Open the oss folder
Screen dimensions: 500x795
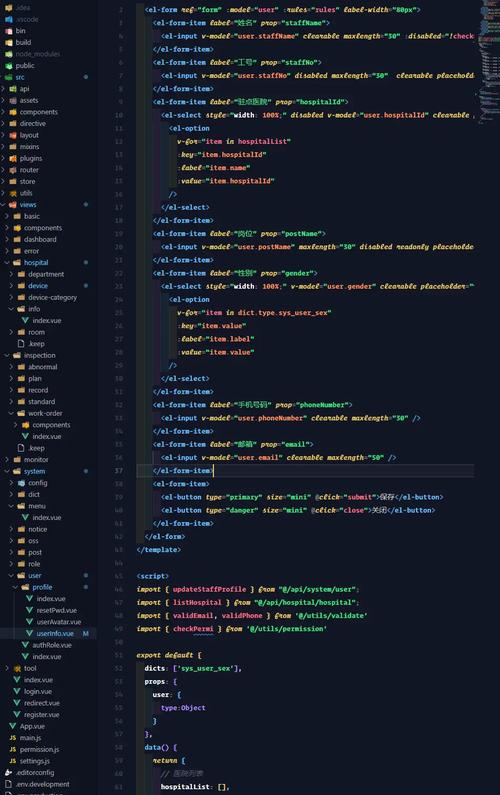coord(33,540)
